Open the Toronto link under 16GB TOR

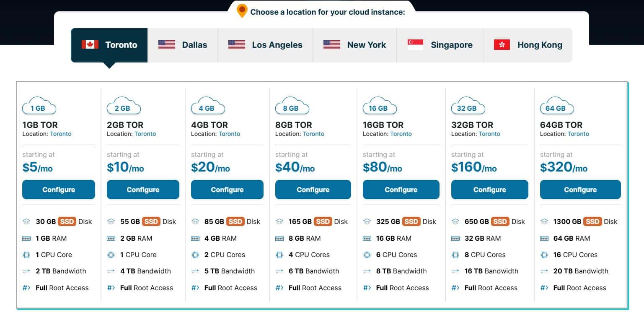point(401,134)
